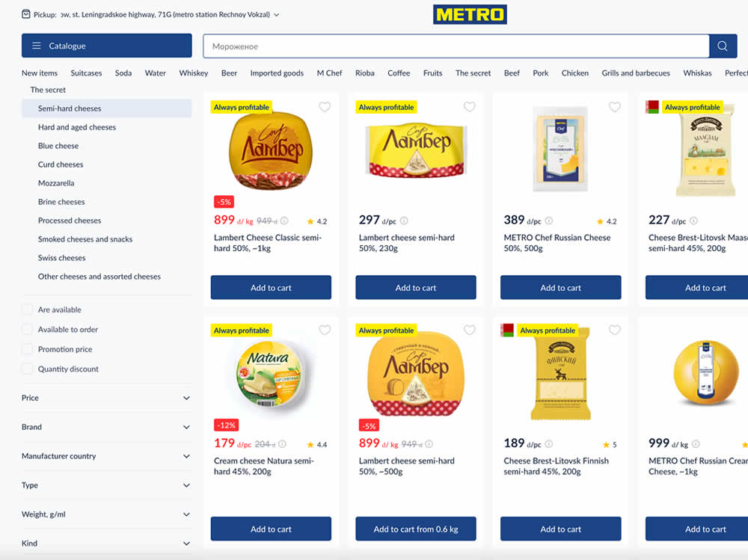Viewport: 748px width, 560px height.
Task: Check the Promotion price filter
Action: point(28,349)
